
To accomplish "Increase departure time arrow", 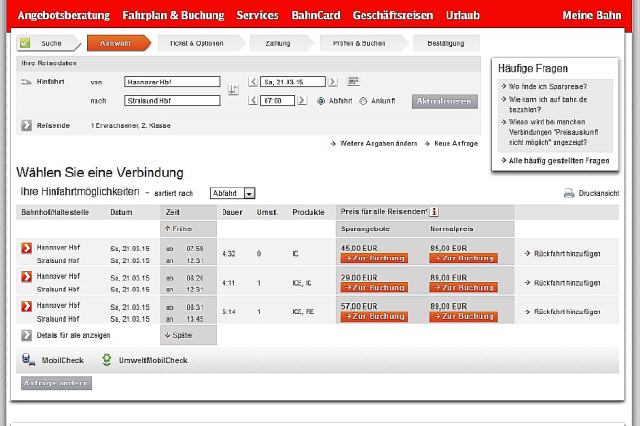I will pos(302,100).
